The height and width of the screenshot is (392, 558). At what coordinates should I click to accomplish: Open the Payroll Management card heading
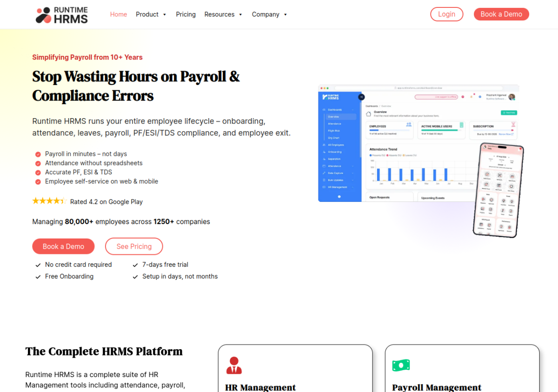pyautogui.click(x=437, y=387)
